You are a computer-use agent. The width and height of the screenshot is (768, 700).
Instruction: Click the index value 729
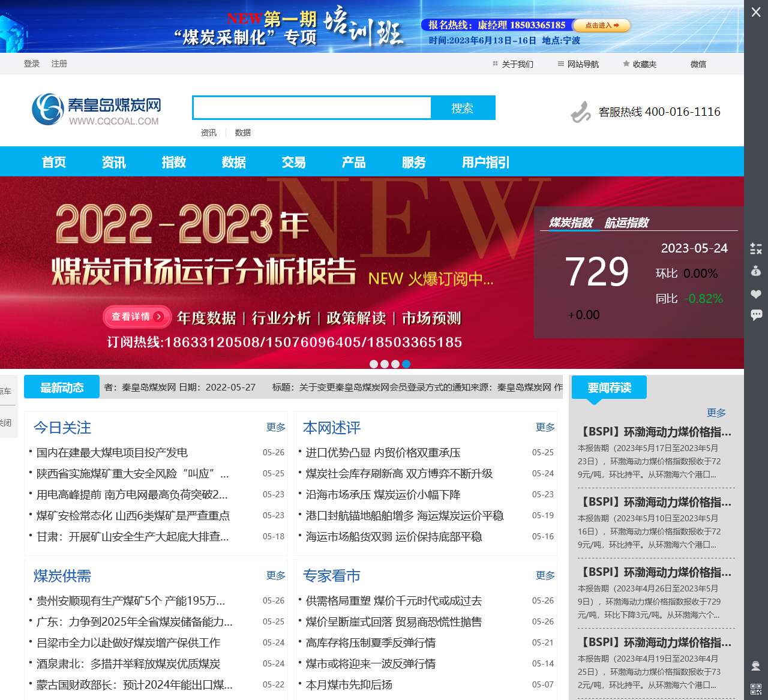[597, 272]
